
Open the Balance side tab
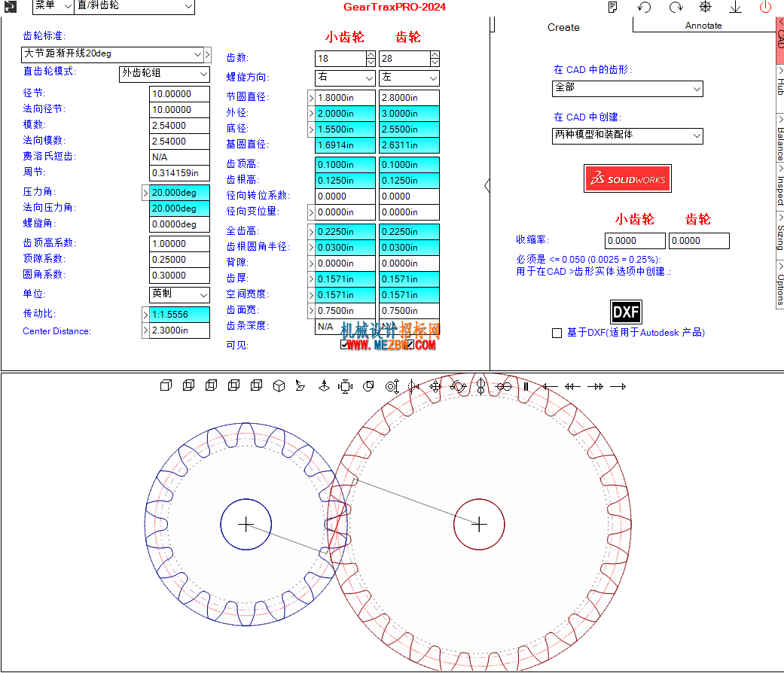(x=780, y=138)
